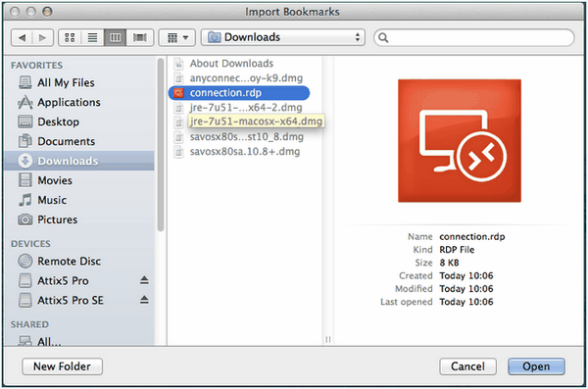Viewport: 588px width, 389px height.
Task: Click the About Downloads file icon
Action: coord(179,64)
